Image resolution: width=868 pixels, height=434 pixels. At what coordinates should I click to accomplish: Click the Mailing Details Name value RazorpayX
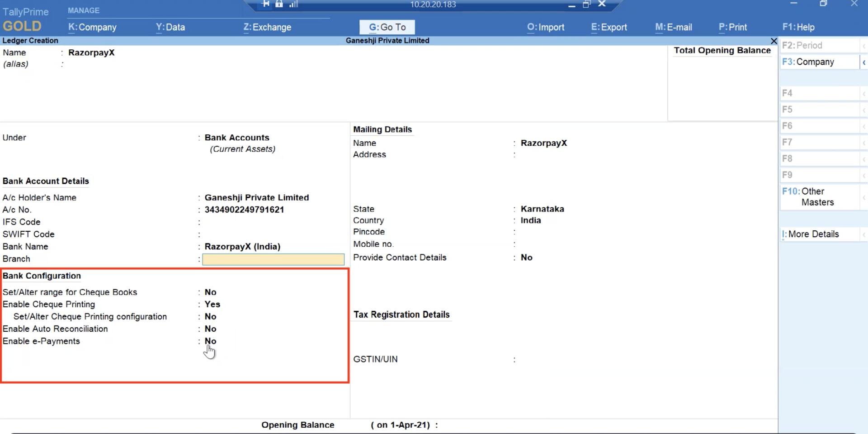point(543,143)
